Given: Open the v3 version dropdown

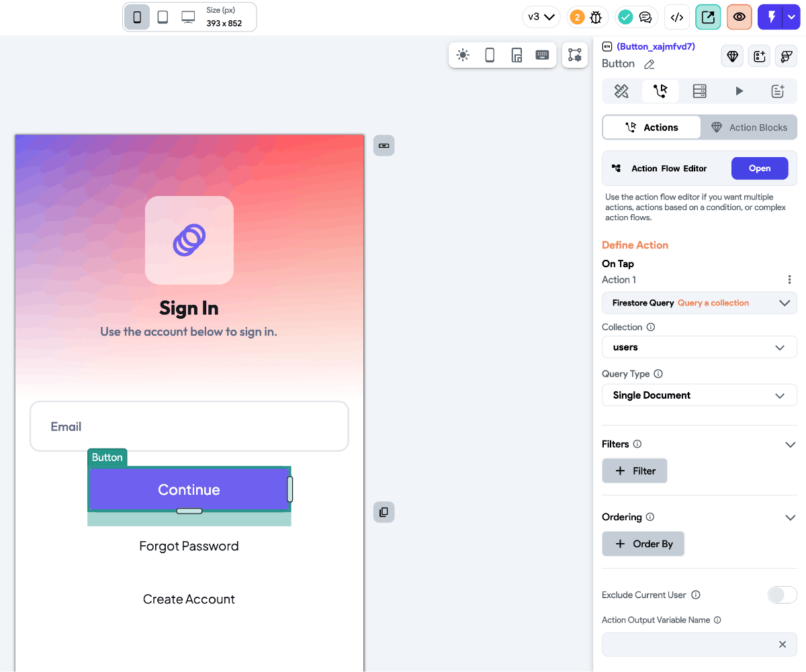Looking at the screenshot, I should point(541,17).
